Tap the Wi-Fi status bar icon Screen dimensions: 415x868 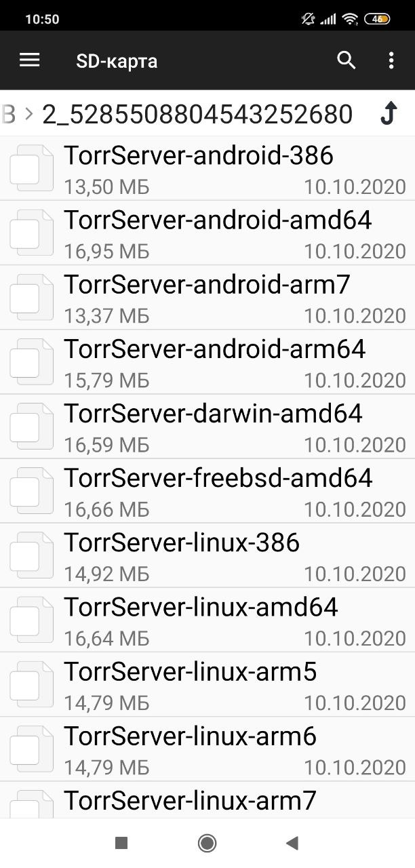click(x=350, y=19)
